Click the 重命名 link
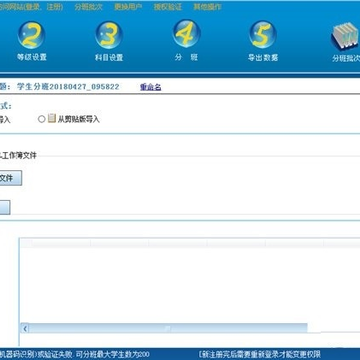 point(151,87)
